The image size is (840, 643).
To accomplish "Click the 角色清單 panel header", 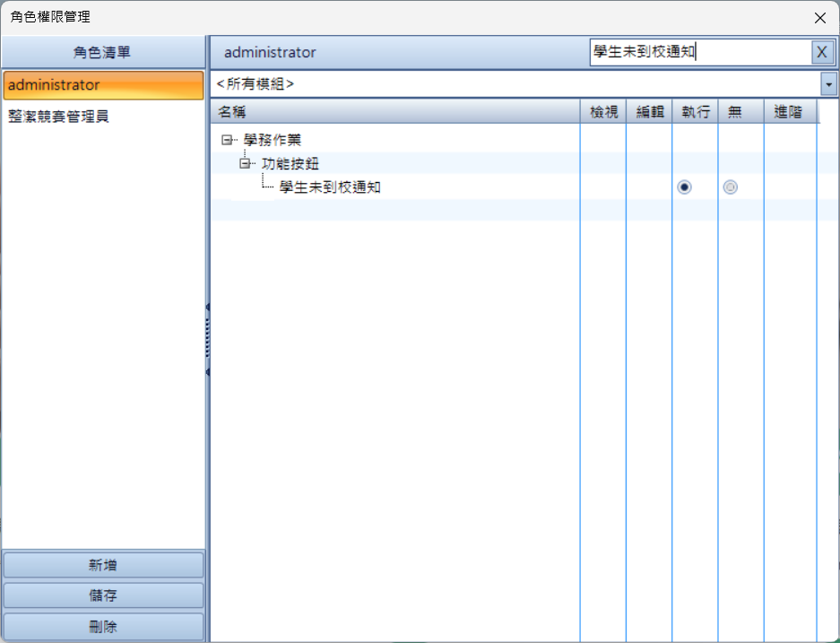I will 103,53.
